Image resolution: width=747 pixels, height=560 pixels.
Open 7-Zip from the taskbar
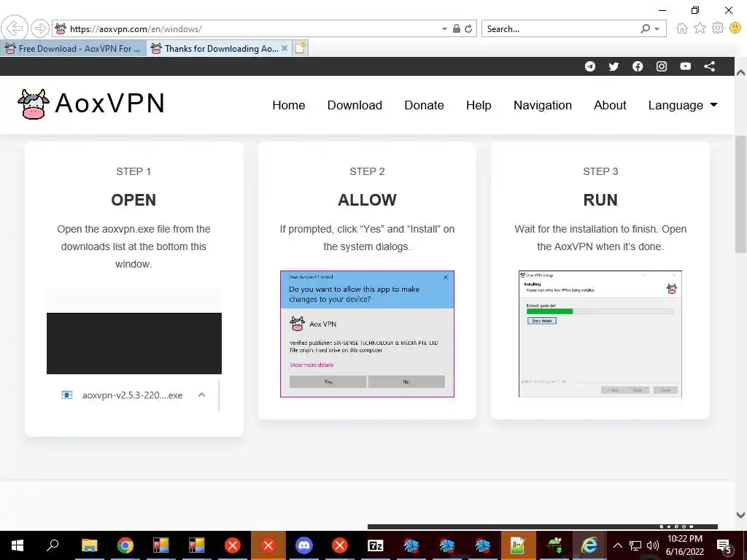(376, 545)
